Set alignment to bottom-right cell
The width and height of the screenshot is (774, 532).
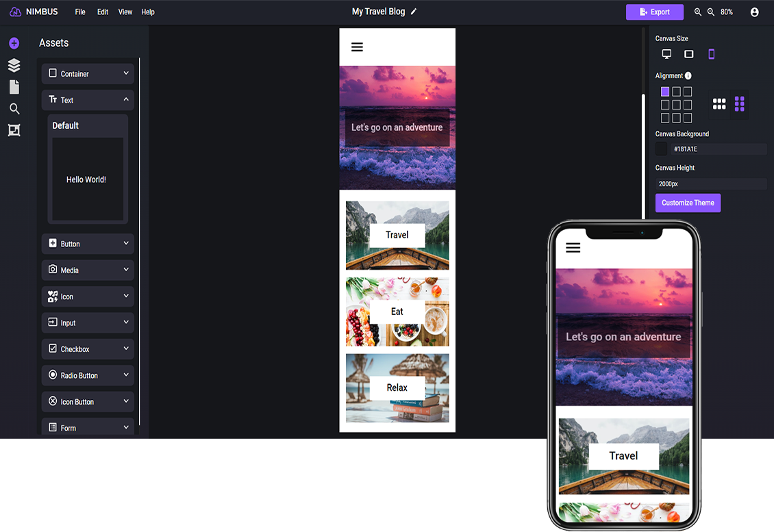pyautogui.click(x=688, y=118)
